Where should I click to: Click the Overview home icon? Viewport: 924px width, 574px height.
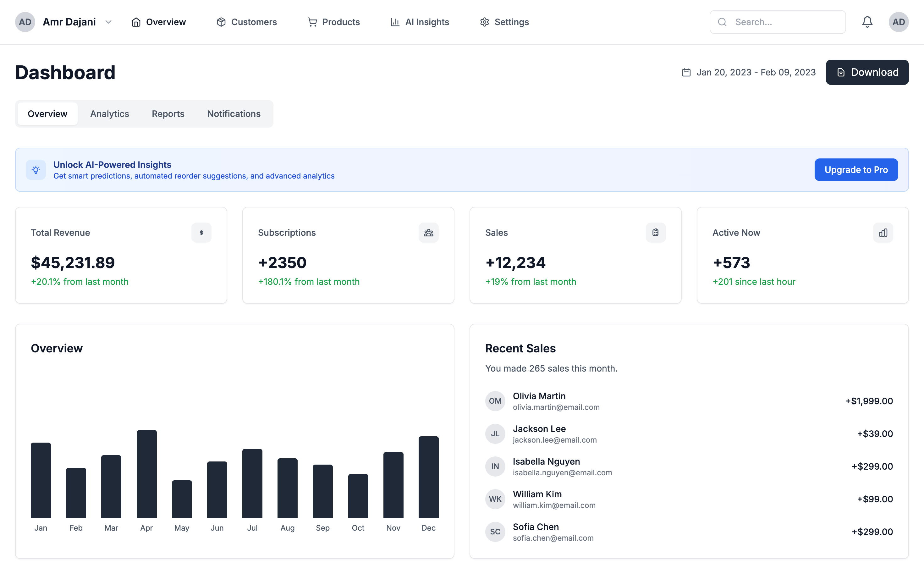tap(137, 22)
